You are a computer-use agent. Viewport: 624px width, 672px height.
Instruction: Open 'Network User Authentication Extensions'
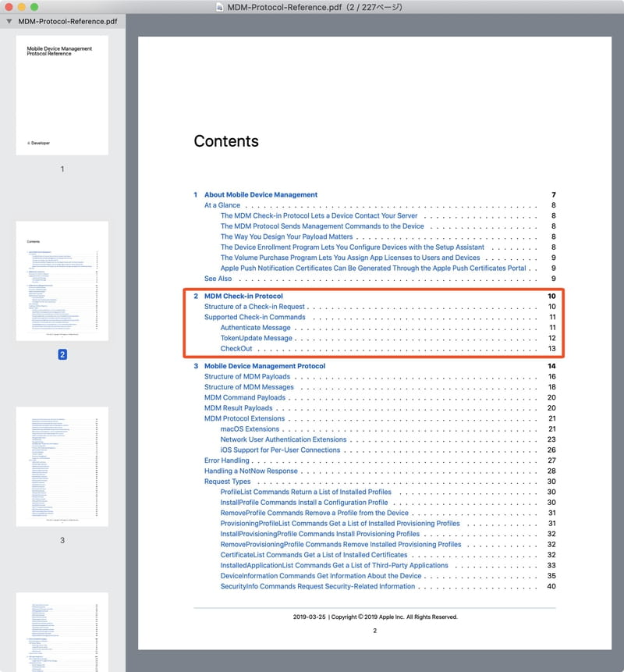[x=283, y=439]
